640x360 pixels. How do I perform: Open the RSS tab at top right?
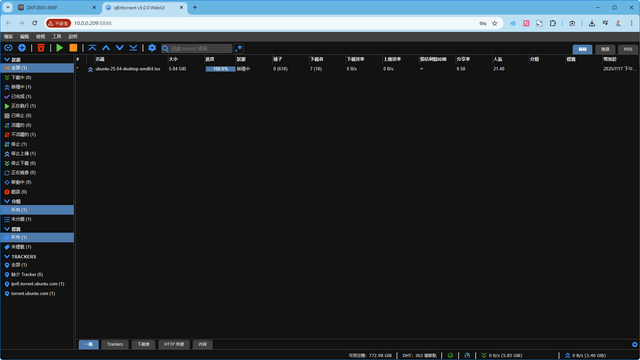tap(628, 49)
